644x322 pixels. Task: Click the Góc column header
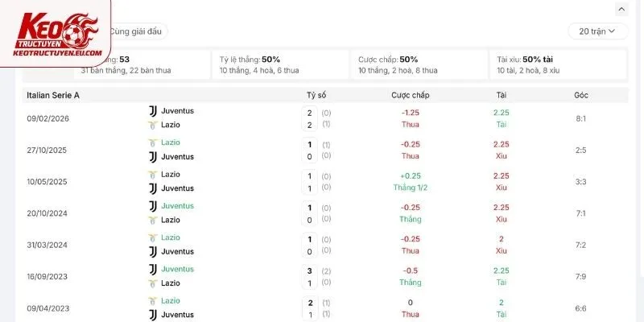coord(580,95)
